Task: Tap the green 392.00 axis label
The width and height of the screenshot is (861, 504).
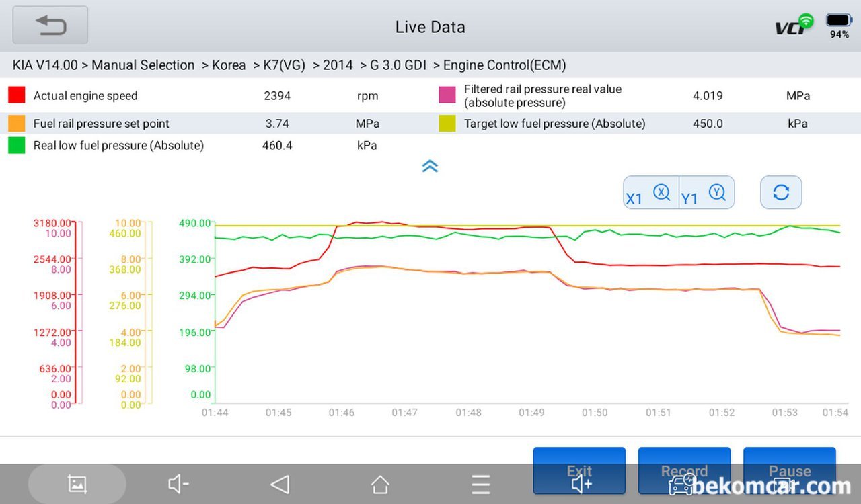Action: [194, 259]
